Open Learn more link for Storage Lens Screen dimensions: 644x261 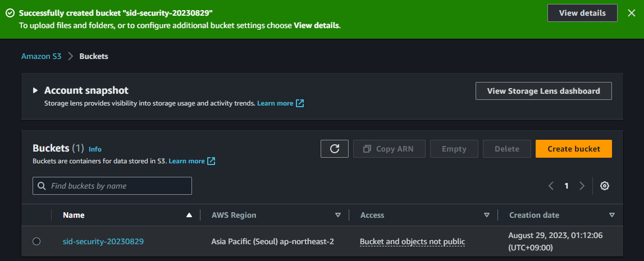[x=275, y=103]
